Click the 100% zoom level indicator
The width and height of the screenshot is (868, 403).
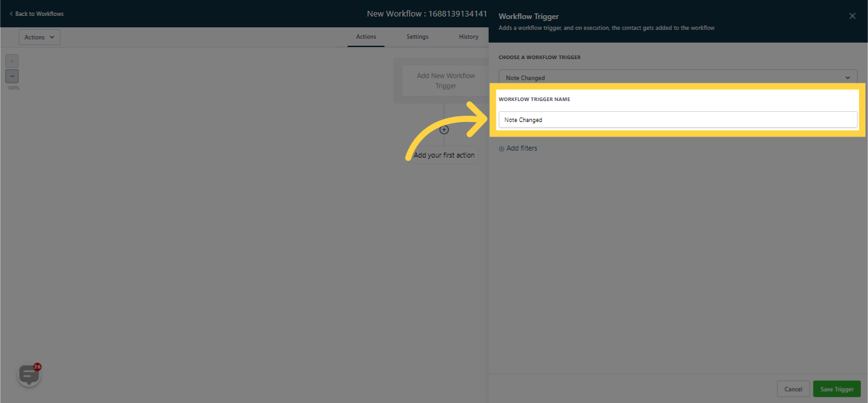tap(12, 87)
